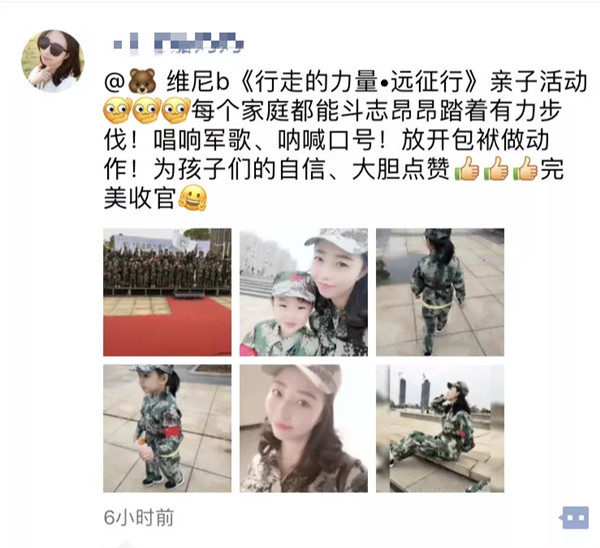The width and height of the screenshot is (600, 548).
Task: Click the third thumbs-up emoji
Action: click(x=525, y=169)
